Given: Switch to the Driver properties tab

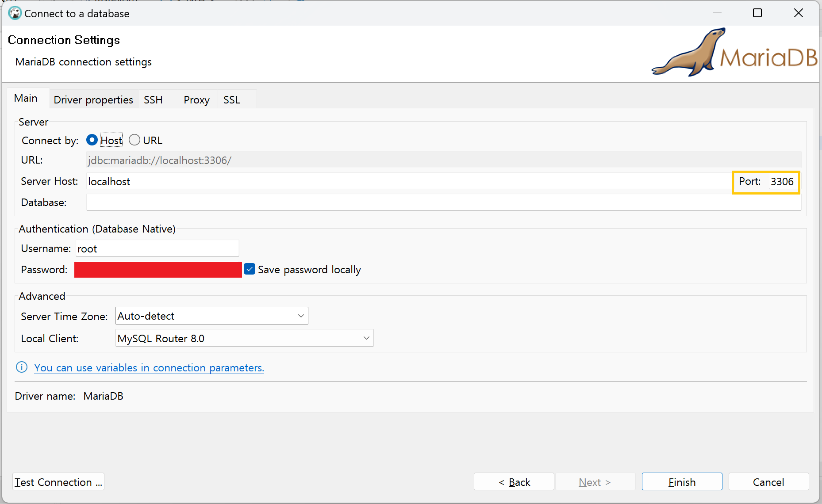Looking at the screenshot, I should pyautogui.click(x=93, y=100).
